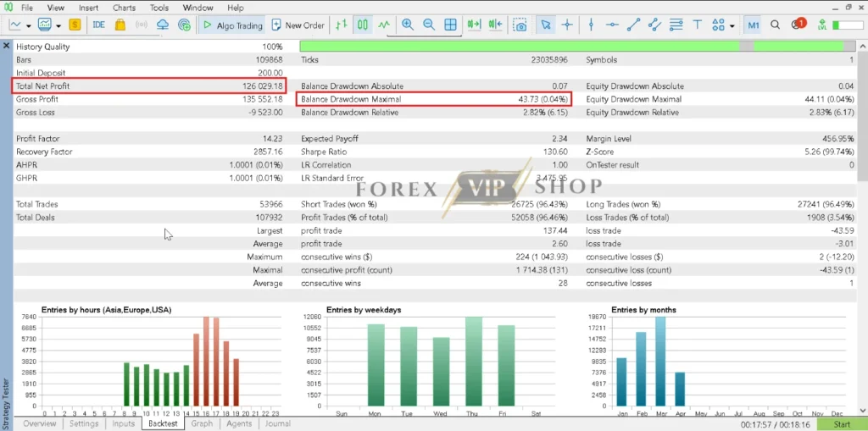This screenshot has height=431, width=868.
Task: Open the shapes objects tool
Action: click(719, 25)
